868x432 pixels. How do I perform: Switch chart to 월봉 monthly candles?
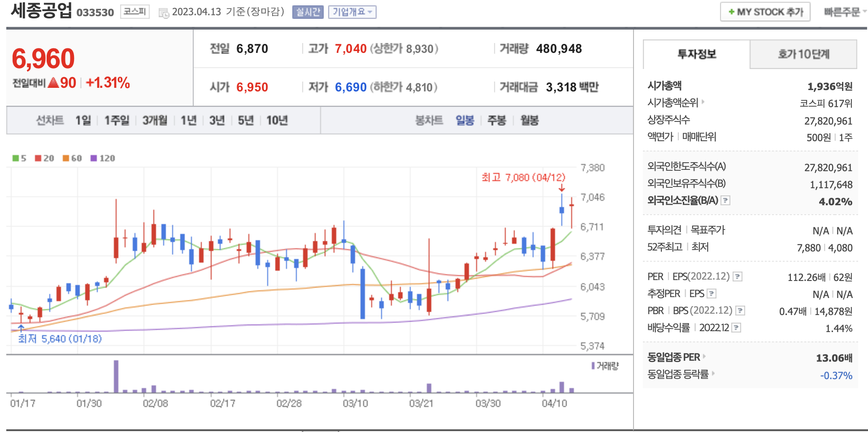pyautogui.click(x=529, y=121)
